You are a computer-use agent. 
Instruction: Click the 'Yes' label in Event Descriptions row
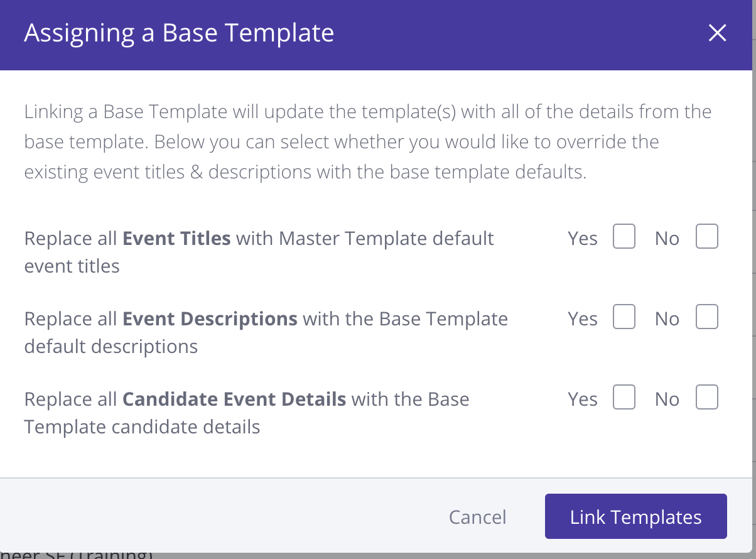[583, 319]
